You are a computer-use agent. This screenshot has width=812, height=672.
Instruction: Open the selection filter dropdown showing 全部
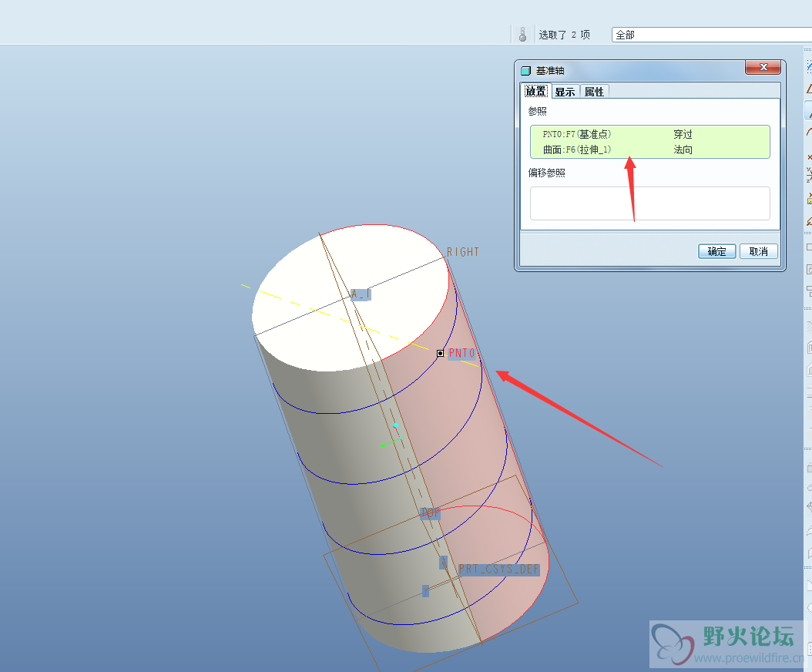click(712, 35)
